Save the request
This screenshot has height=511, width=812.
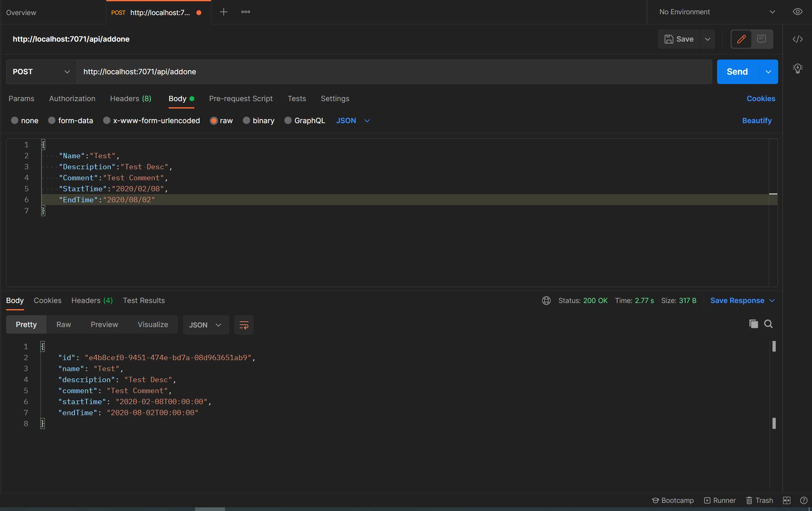coord(679,39)
